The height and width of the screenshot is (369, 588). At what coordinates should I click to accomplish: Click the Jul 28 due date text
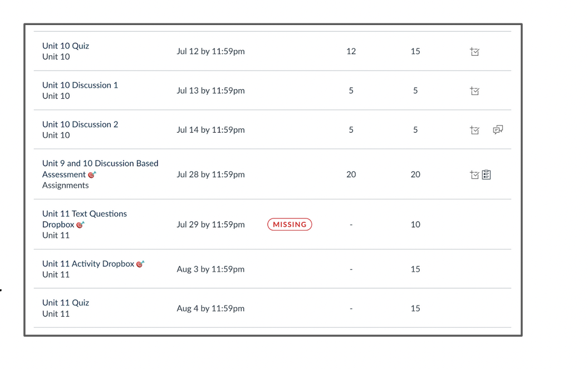click(210, 174)
